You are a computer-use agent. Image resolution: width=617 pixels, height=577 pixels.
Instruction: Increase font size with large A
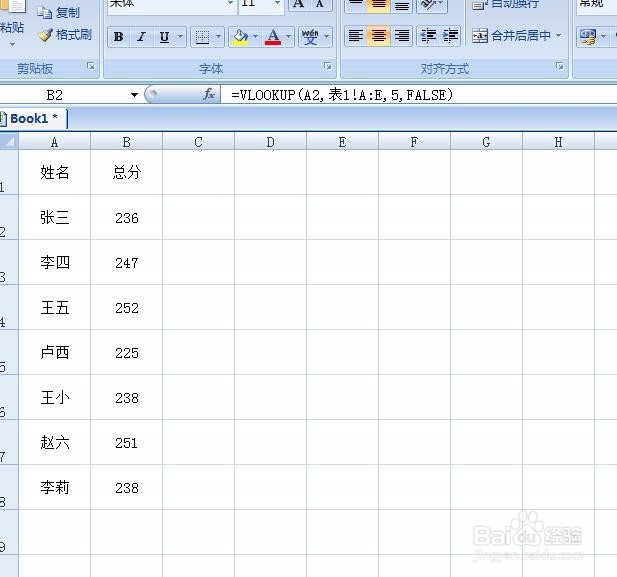click(299, 4)
